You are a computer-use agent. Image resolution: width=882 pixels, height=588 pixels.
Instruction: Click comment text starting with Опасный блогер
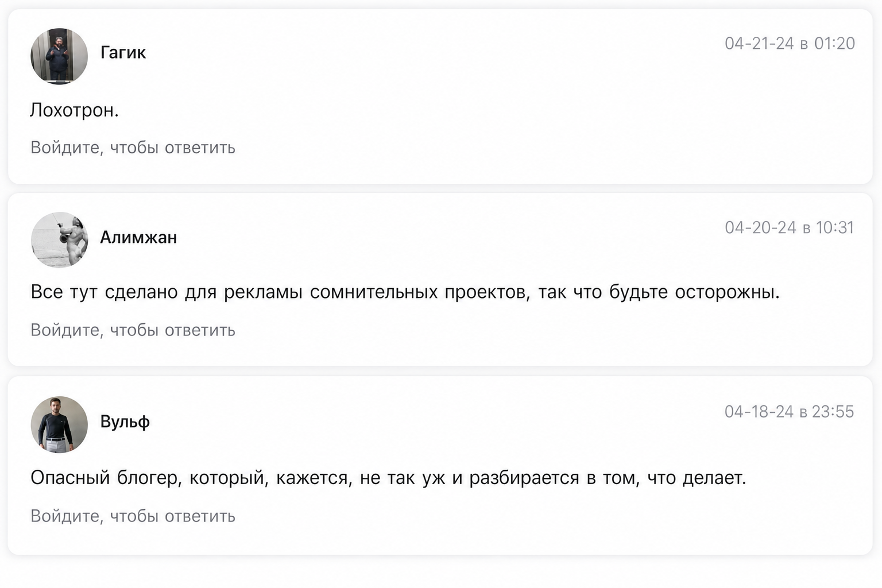point(388,478)
